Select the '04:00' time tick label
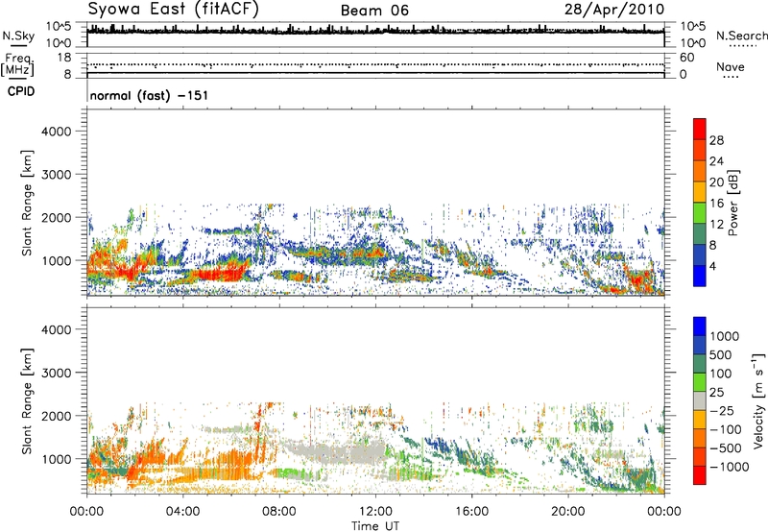Image resolution: width=768 pixels, height=532 pixels. tap(182, 512)
